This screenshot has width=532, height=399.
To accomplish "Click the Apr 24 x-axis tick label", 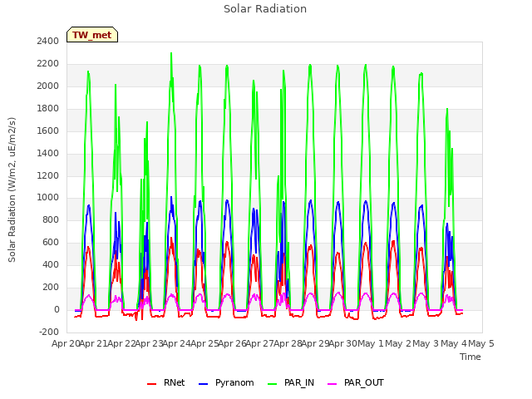I will click(x=176, y=343).
